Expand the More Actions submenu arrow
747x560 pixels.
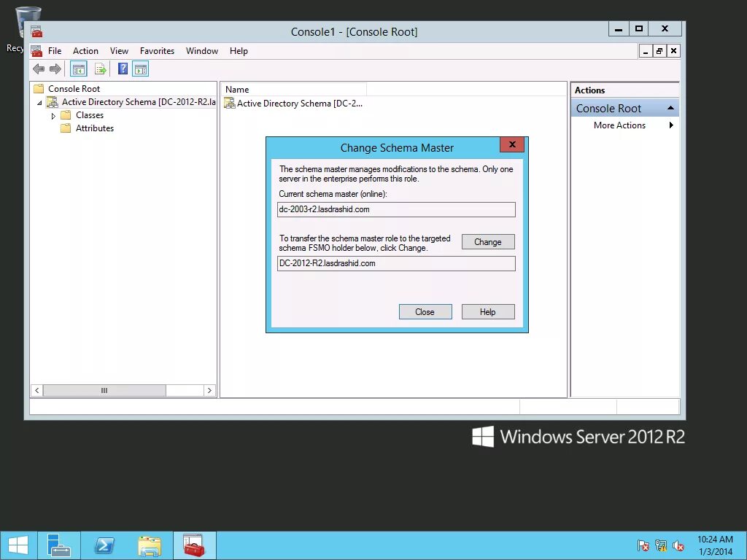point(671,125)
